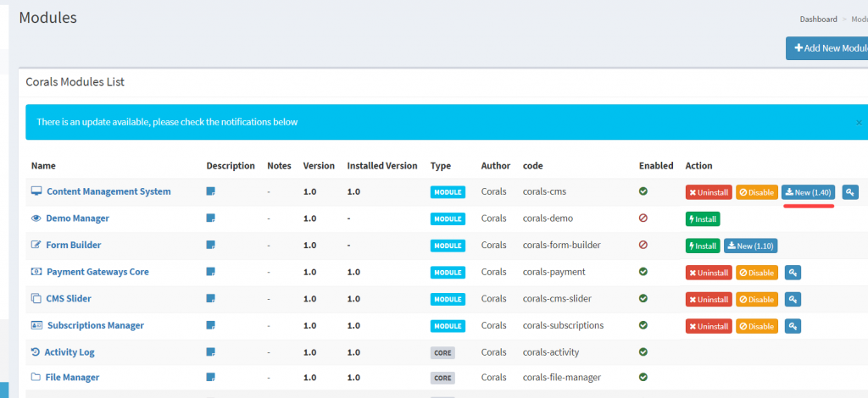Open description note for Content Management System
Viewport: 868px width, 398px height.
(x=210, y=191)
